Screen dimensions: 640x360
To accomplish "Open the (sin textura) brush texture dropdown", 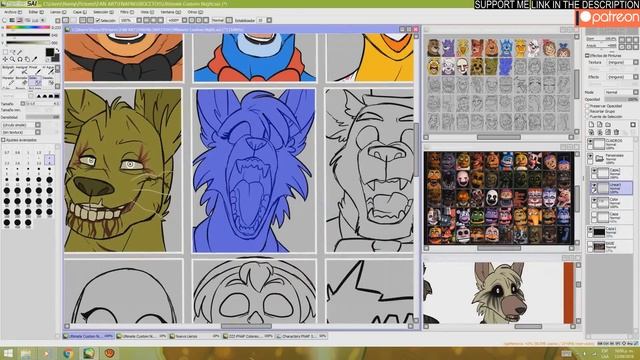I will click(x=38, y=132).
